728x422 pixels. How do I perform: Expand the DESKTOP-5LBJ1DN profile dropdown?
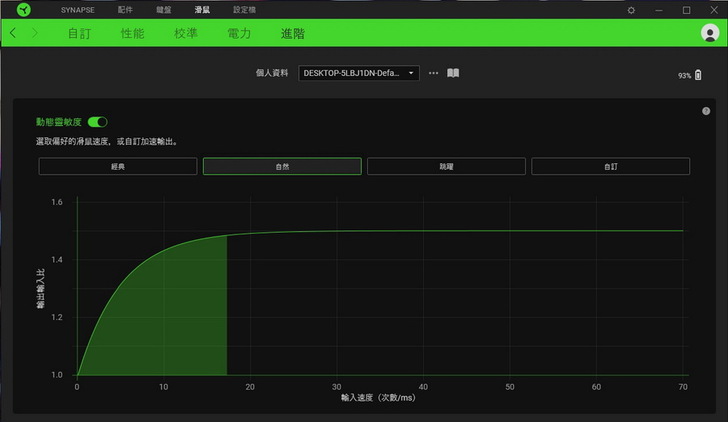[358, 73]
